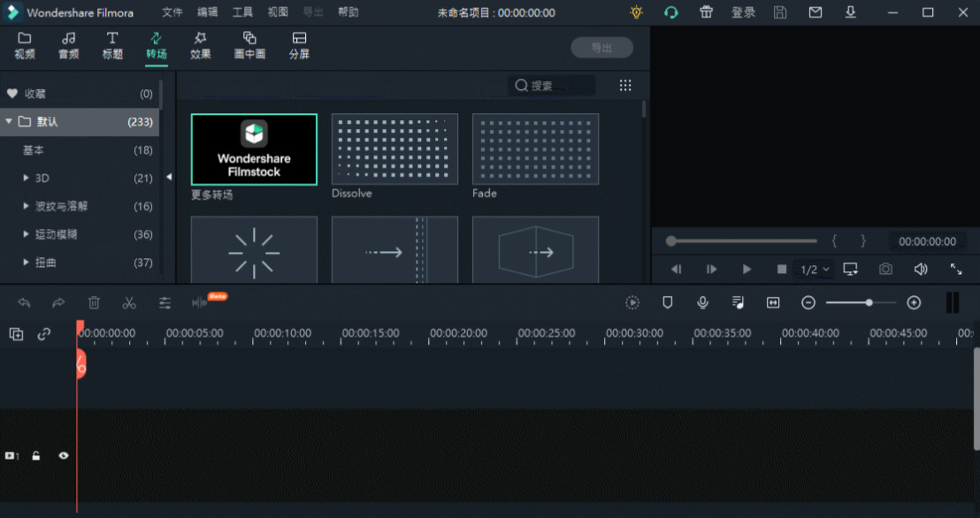Viewport: 980px width, 518px height.
Task: Expand the 3D transitions category
Action: coord(26,178)
